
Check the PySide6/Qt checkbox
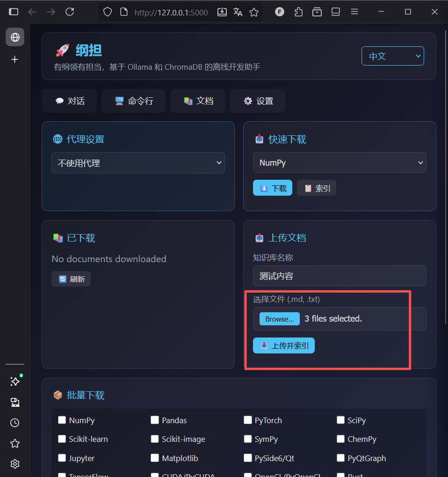point(248,458)
